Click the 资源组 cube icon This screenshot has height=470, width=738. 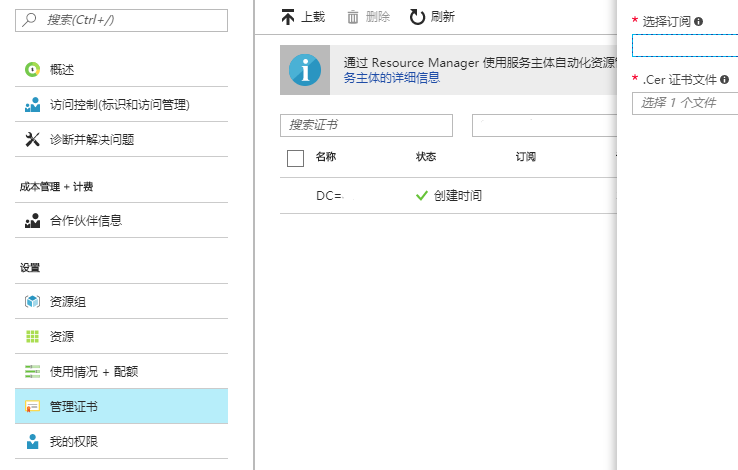pos(32,301)
